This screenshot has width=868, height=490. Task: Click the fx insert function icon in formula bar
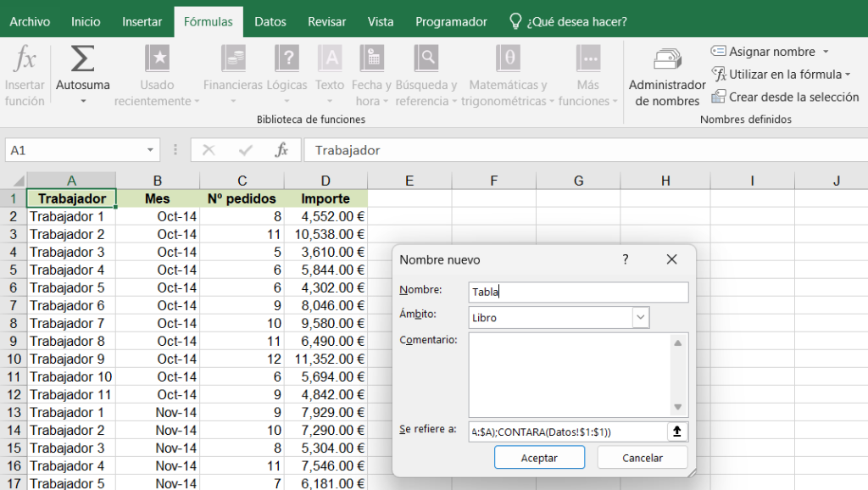[x=281, y=150]
